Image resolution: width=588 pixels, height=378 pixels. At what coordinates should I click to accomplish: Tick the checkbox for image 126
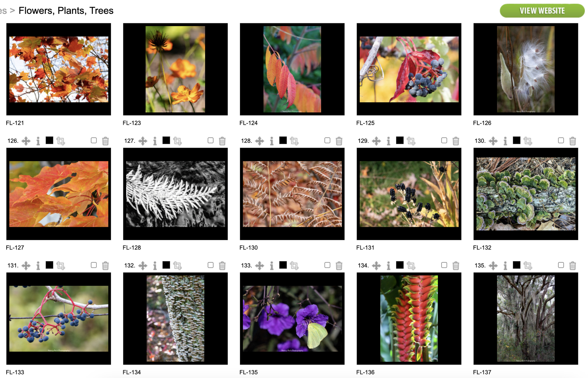pyautogui.click(x=94, y=140)
